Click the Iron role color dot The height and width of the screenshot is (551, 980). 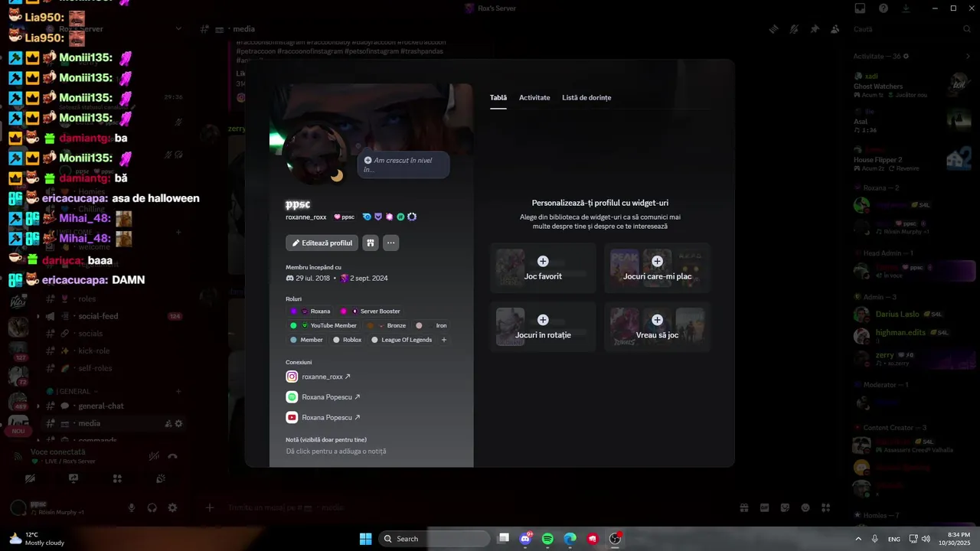click(x=419, y=325)
